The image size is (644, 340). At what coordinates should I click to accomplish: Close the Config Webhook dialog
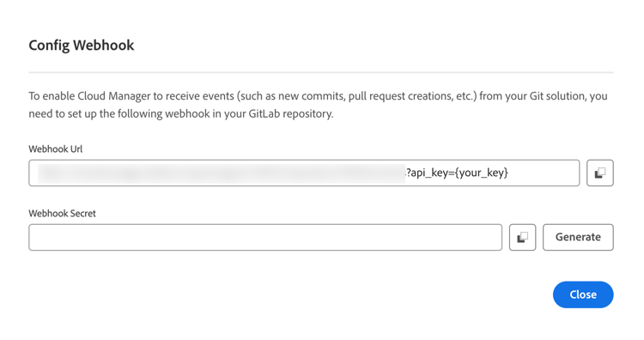(x=583, y=294)
